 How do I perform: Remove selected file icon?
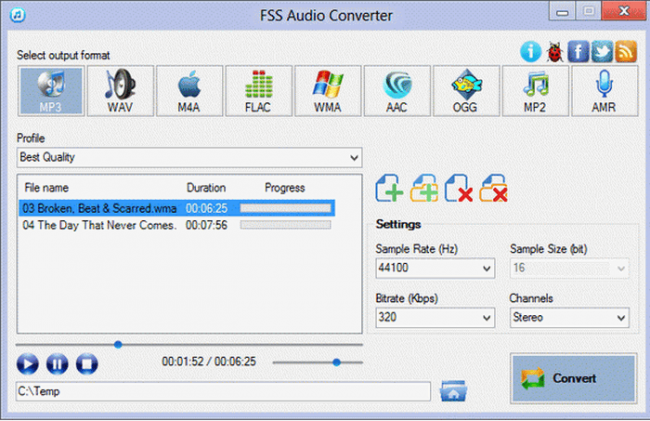point(458,189)
